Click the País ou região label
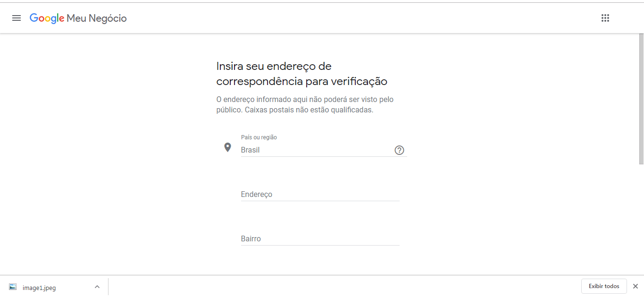This screenshot has width=644, height=298. pos(259,137)
